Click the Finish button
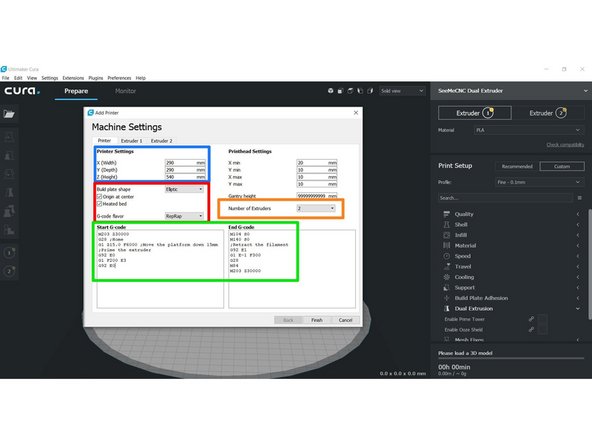The height and width of the screenshot is (444, 592). (317, 320)
